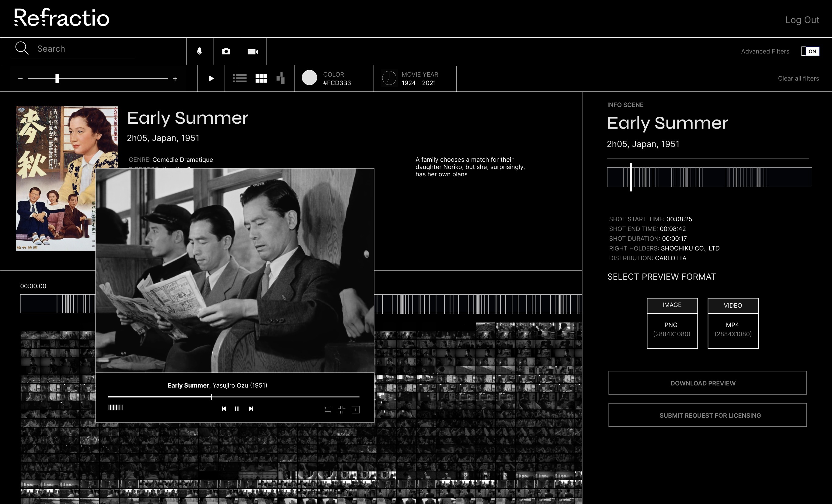Viewport: 832px width, 504px height.
Task: Pause the video in the player
Action: pos(237,409)
